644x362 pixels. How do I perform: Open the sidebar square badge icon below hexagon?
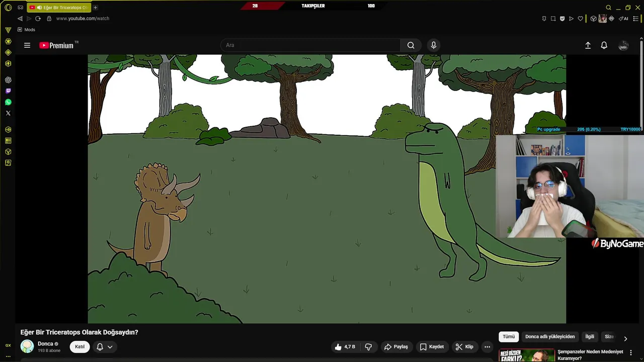pyautogui.click(x=8, y=163)
